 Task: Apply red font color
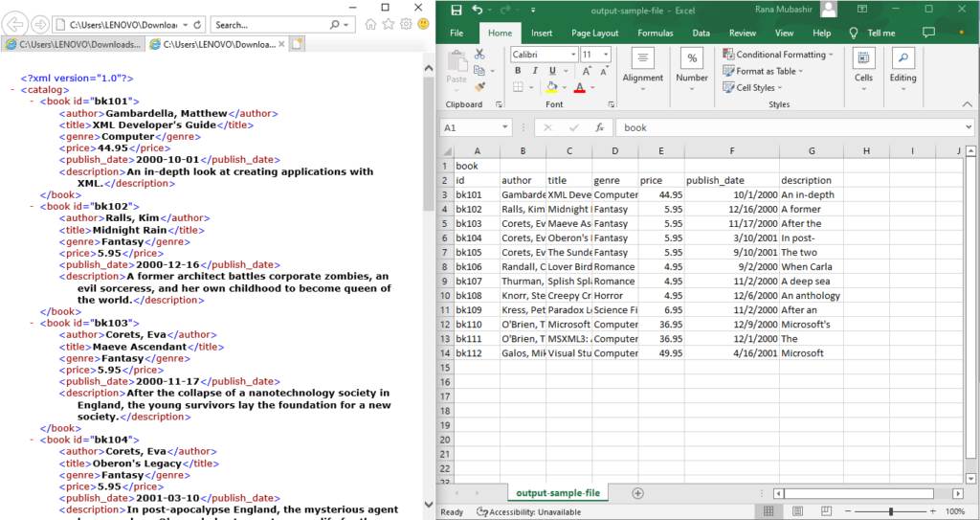point(579,87)
